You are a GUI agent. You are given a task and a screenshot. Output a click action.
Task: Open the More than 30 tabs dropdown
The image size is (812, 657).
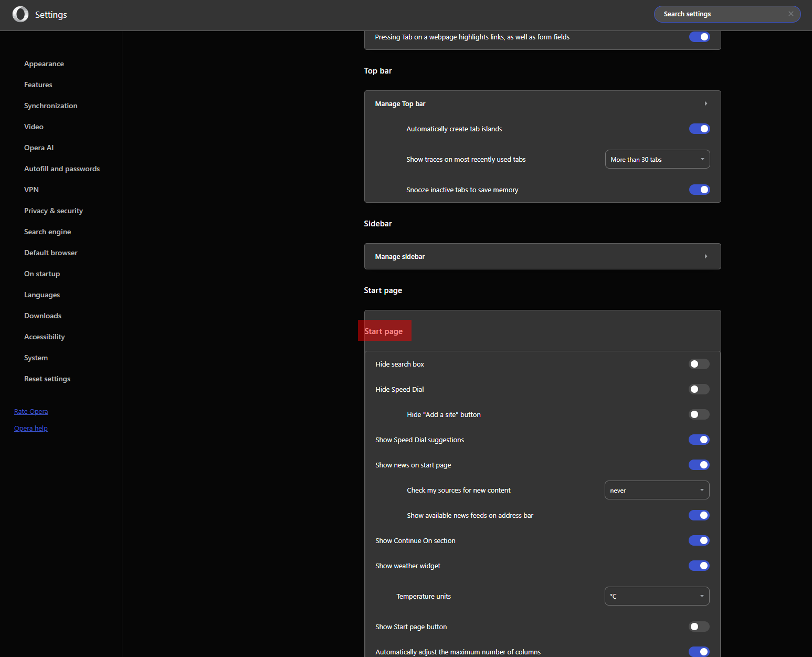pyautogui.click(x=657, y=160)
